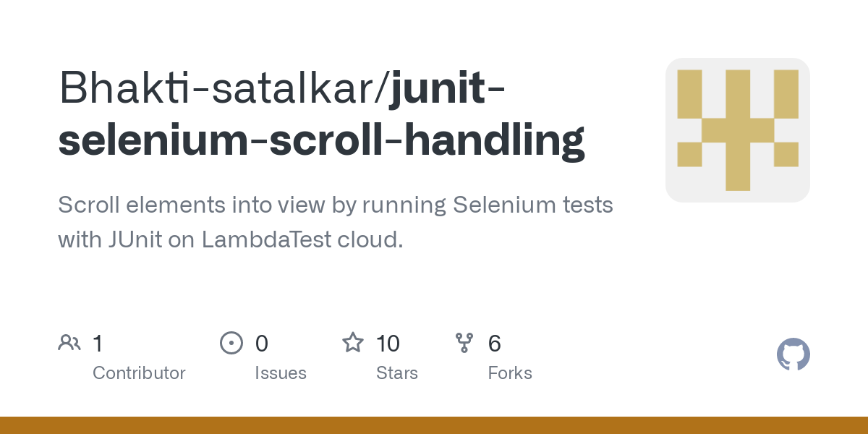Open the tan identicon avatar image
This screenshot has height=434, width=868.
737,130
